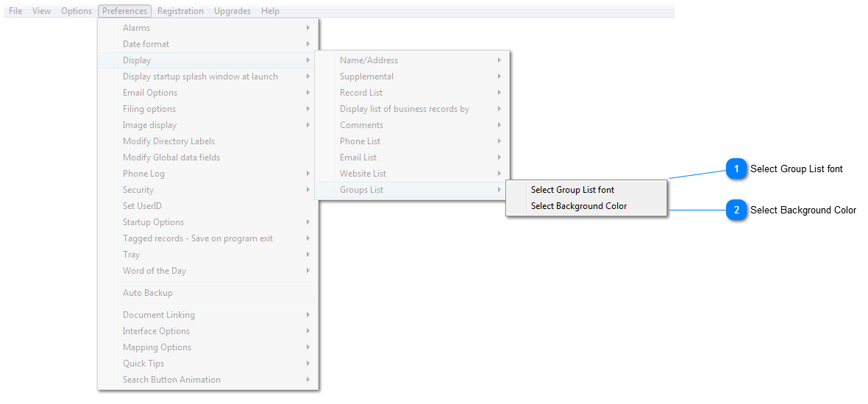Select Set UserID

(208, 206)
